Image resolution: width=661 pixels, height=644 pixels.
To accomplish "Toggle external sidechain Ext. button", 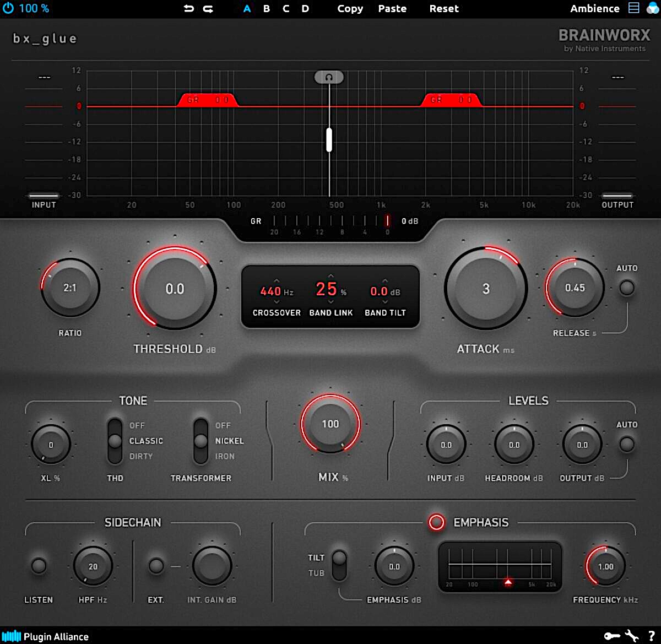I will click(x=156, y=566).
